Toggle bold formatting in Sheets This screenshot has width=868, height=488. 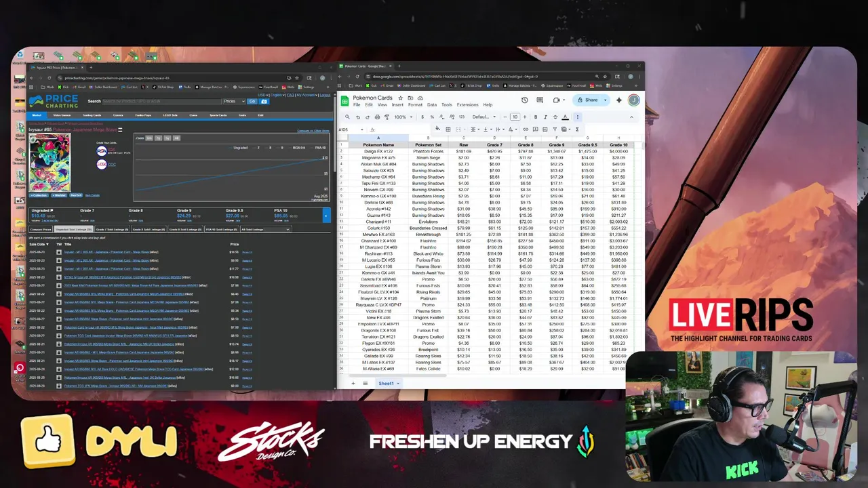[x=536, y=117]
